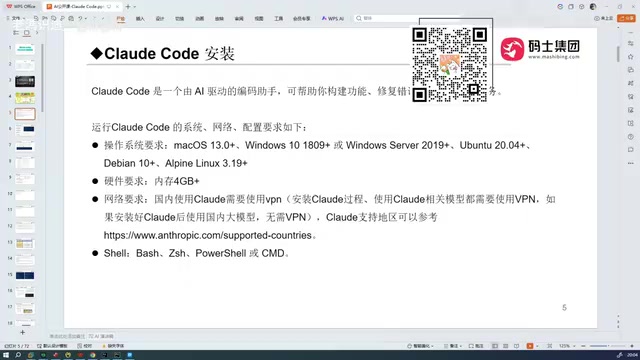The width and height of the screenshot is (640, 360).
Task: Toggle the 批注 comments button in status bar
Action: [476, 346]
